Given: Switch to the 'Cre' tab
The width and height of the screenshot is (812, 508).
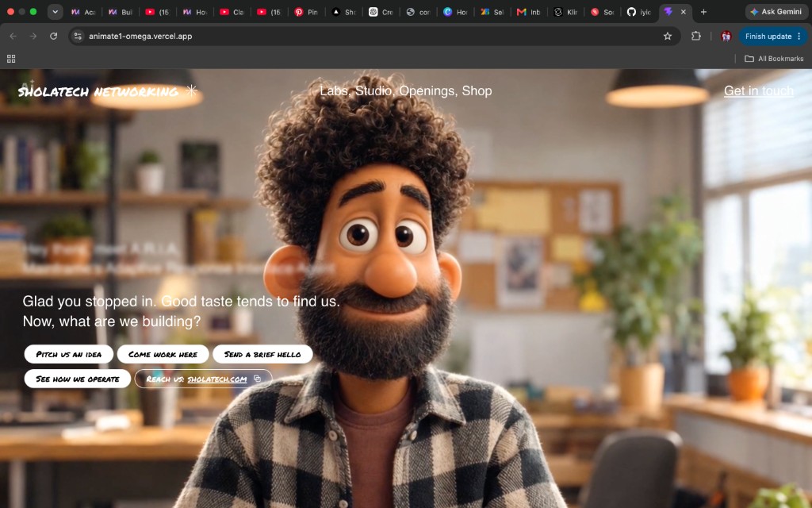Looking at the screenshot, I should point(381,12).
